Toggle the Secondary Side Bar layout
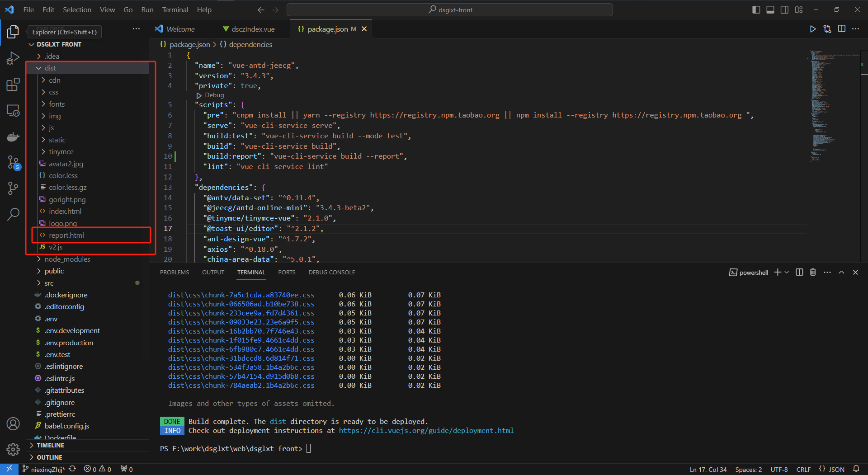The width and height of the screenshot is (868, 475). 785,10
